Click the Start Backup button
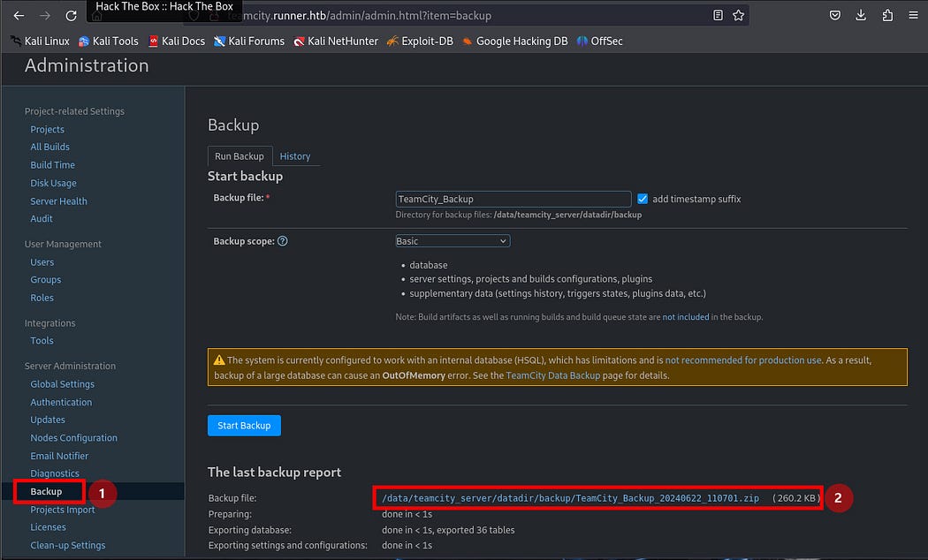 [x=244, y=425]
